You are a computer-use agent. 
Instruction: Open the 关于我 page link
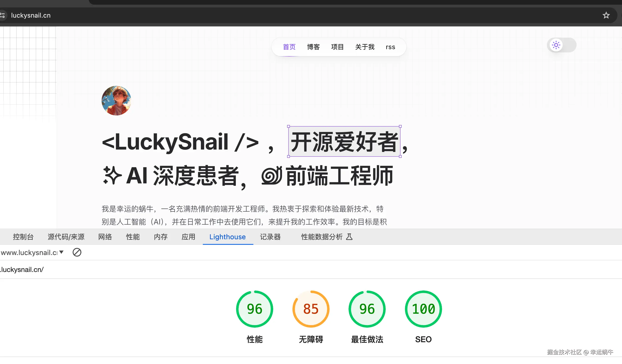365,47
